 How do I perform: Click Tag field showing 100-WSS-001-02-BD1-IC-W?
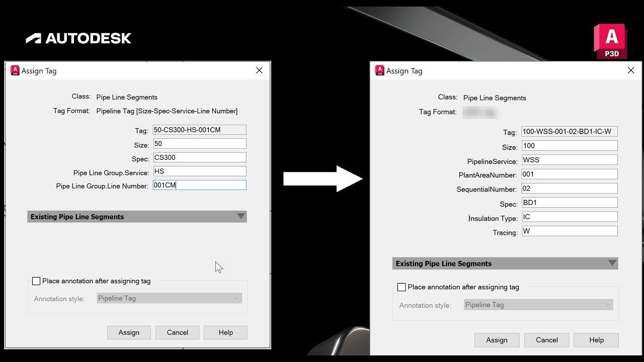[570, 132]
